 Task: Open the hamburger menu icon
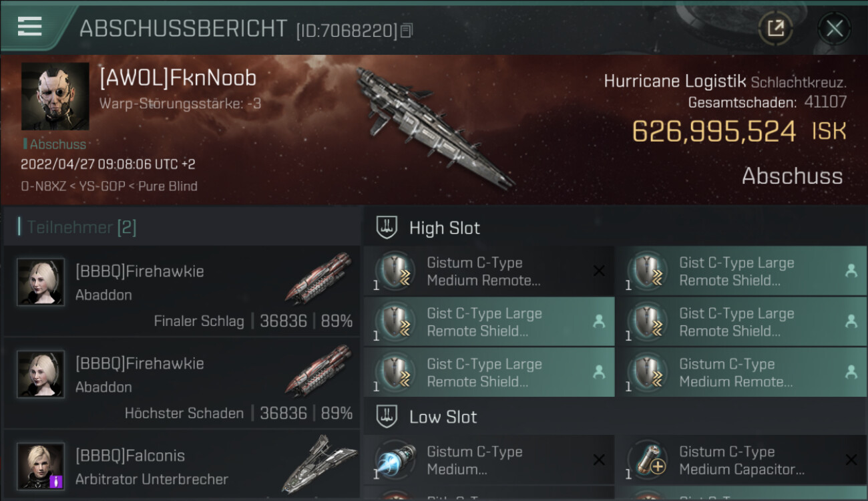(x=29, y=26)
